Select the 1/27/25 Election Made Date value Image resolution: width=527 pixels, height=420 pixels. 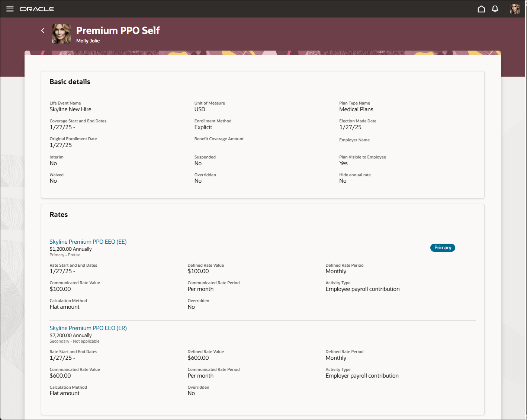coord(350,127)
